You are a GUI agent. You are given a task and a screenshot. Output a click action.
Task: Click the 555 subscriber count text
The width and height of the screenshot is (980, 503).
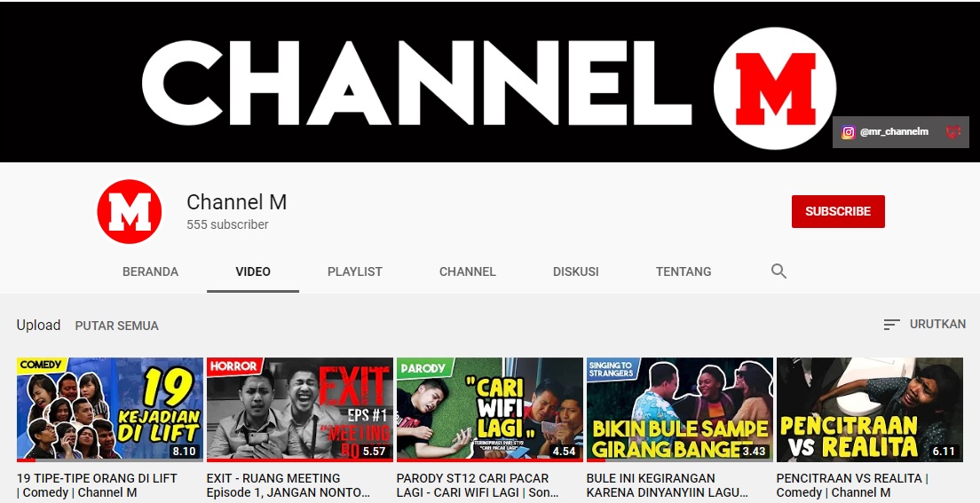pos(227,224)
